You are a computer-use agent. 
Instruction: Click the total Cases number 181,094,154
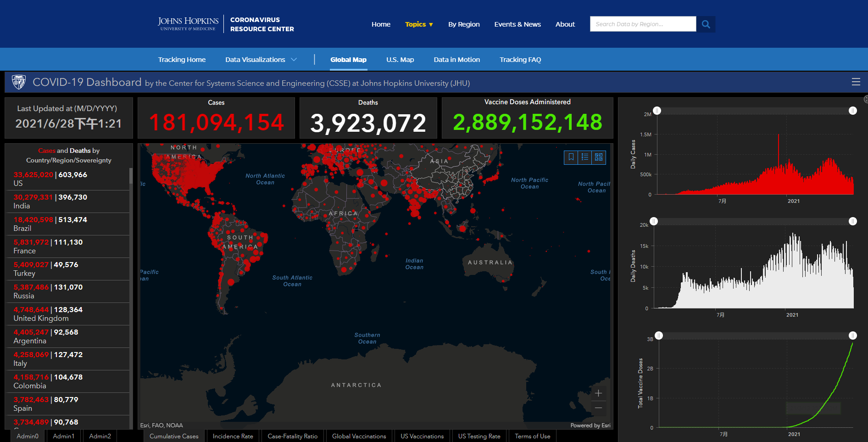coord(217,123)
